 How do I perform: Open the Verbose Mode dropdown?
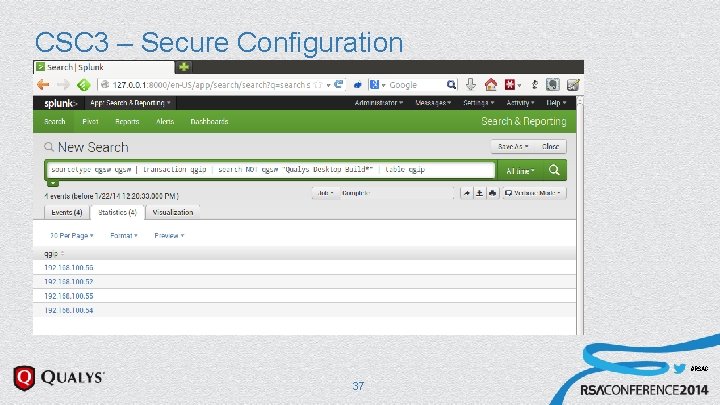pos(534,193)
